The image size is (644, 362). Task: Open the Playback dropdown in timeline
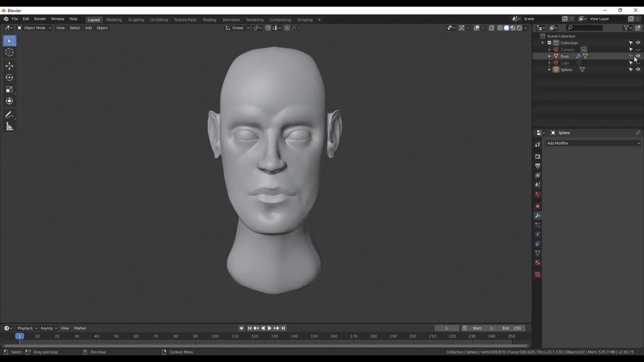[27, 328]
